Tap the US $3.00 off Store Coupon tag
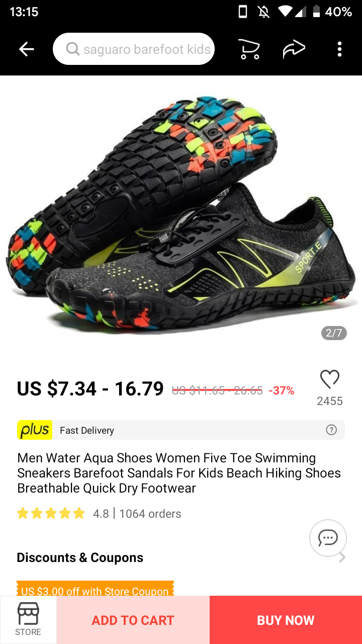Screen dimensions: 362x644 (x=95, y=589)
